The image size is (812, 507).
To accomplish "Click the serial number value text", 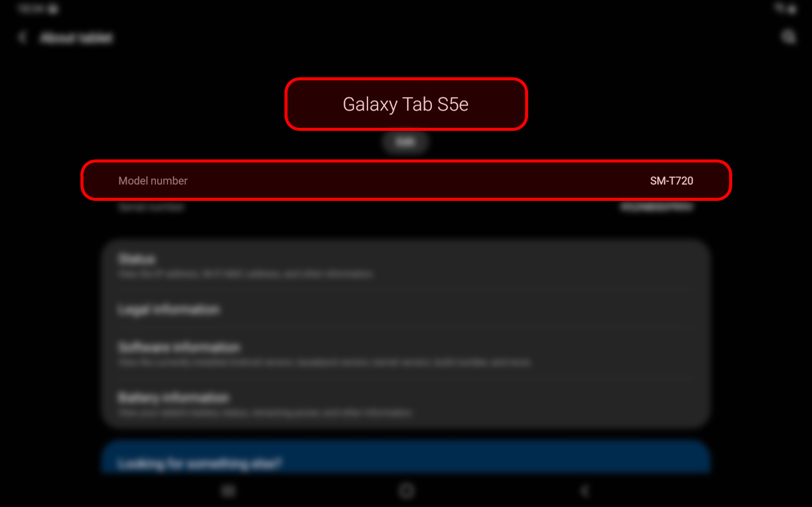I will pyautogui.click(x=656, y=207).
